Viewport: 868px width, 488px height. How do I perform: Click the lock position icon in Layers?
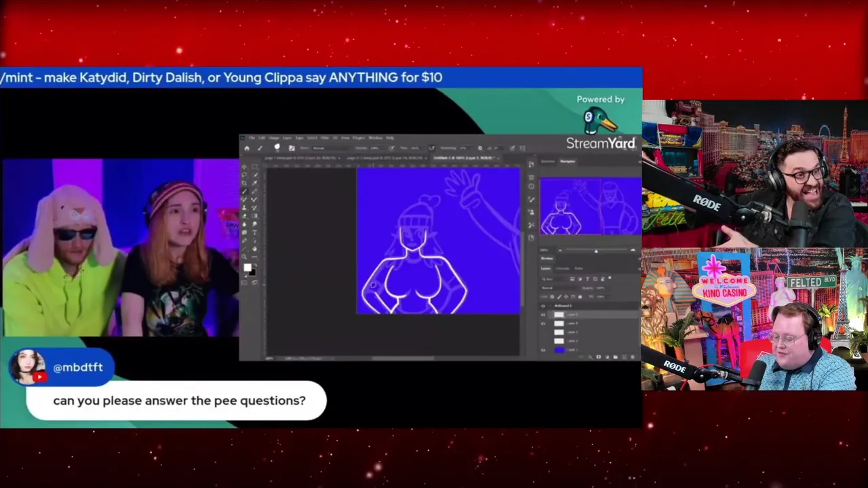click(x=566, y=297)
